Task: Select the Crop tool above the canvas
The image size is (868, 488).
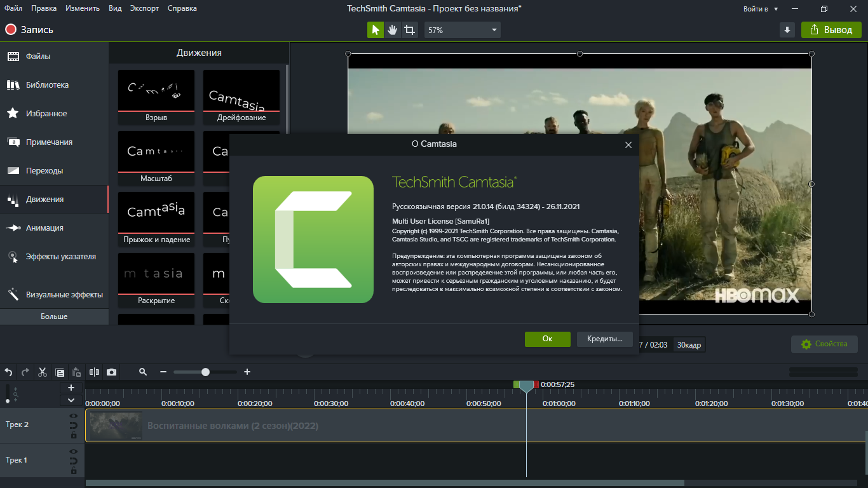Action: [410, 30]
